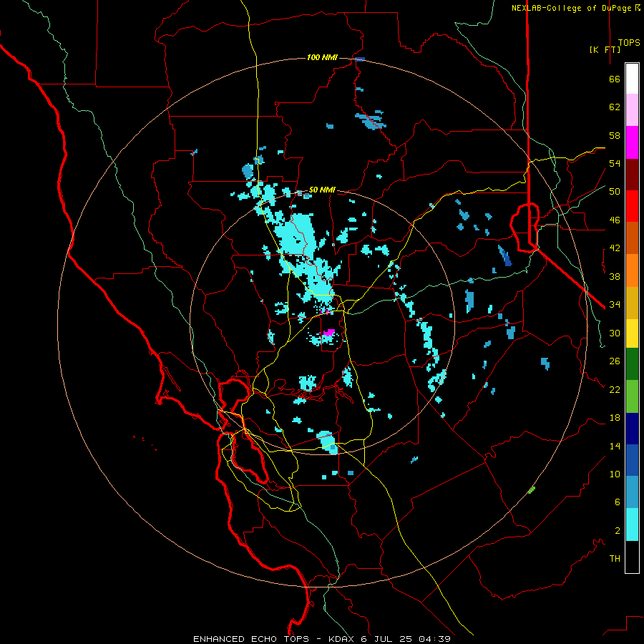Click the 50 NMI range ring label

click(x=322, y=190)
